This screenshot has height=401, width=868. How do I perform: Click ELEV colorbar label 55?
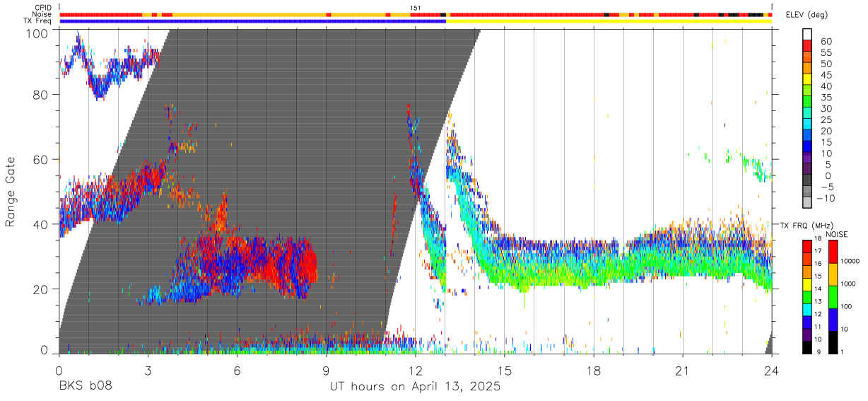(825, 53)
